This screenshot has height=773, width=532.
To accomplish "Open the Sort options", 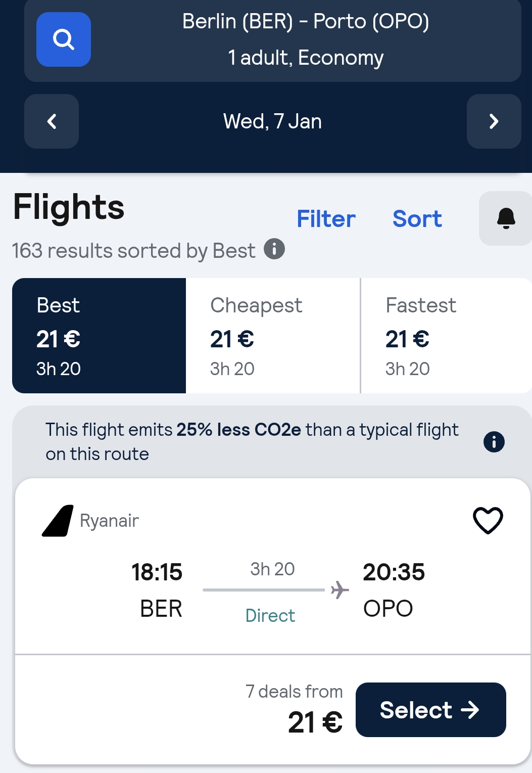I will coord(417,219).
